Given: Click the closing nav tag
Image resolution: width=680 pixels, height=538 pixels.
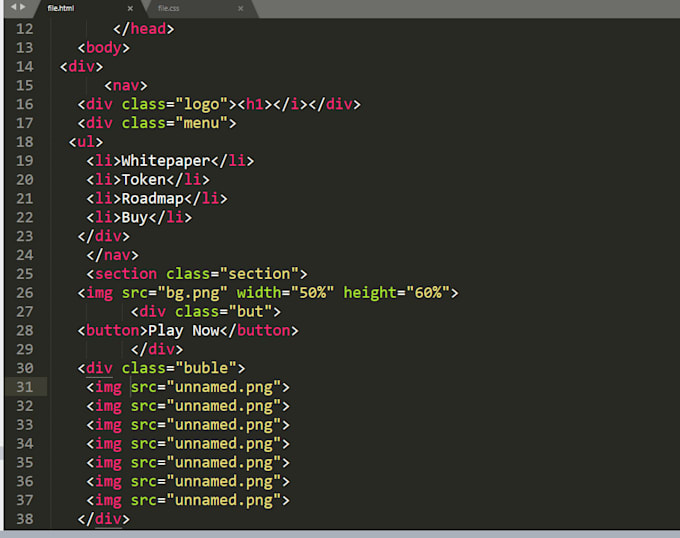Looking at the screenshot, I should [112, 255].
